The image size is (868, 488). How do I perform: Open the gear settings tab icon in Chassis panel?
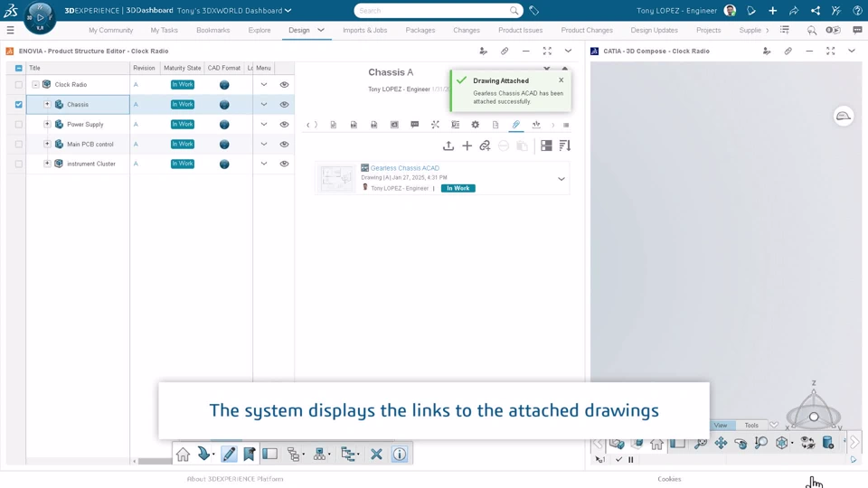pos(475,125)
